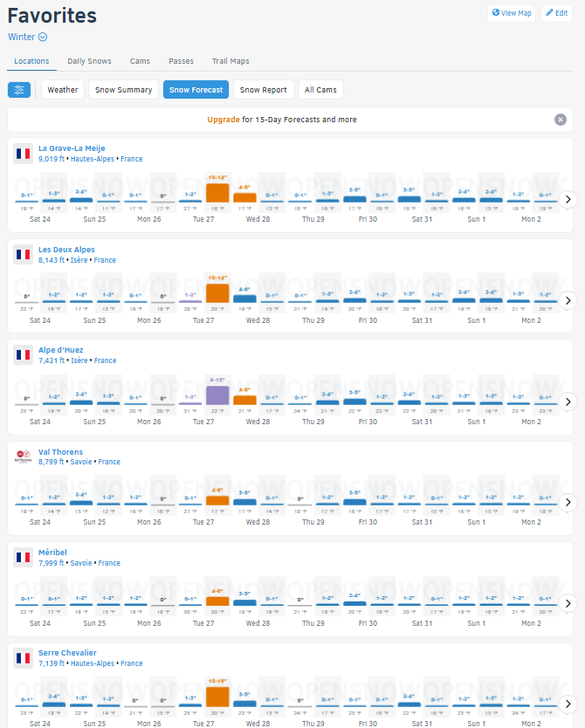
Task: Open the filter settings icon button
Action: [19, 90]
